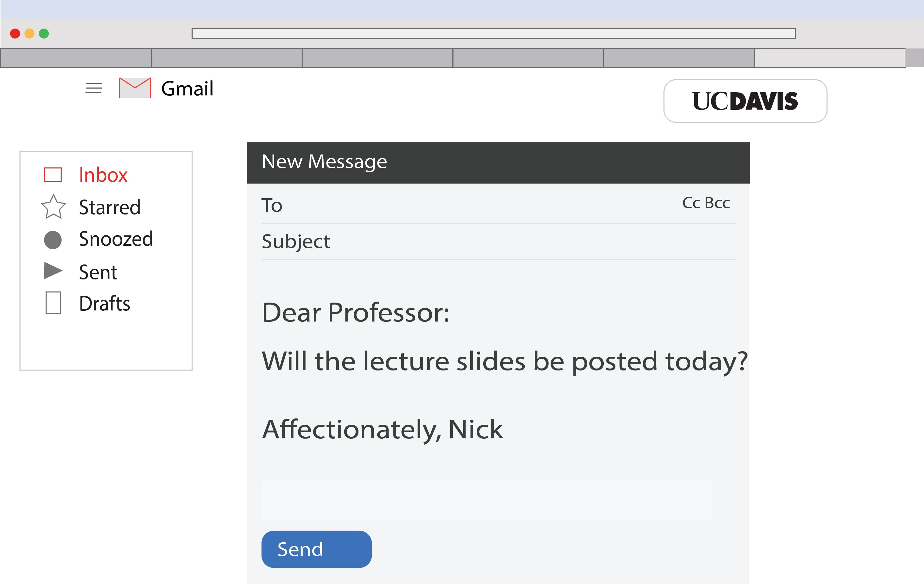Open the Inbox folder

[103, 175]
